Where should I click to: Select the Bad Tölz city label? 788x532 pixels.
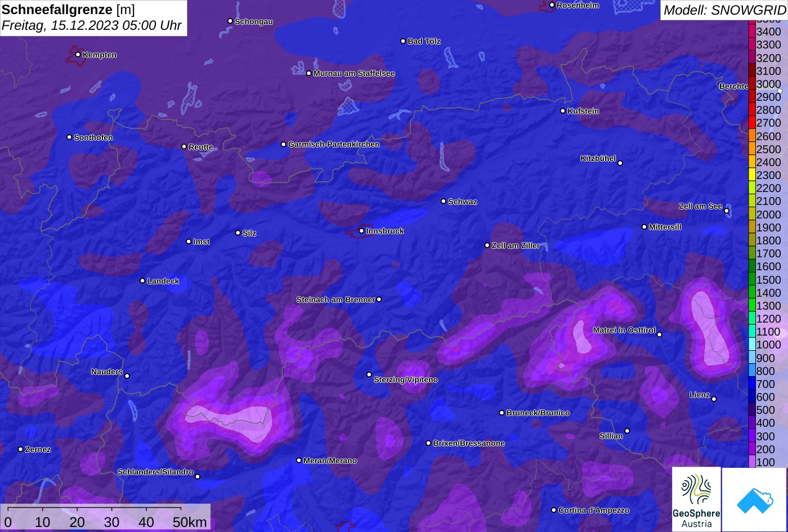424,41
